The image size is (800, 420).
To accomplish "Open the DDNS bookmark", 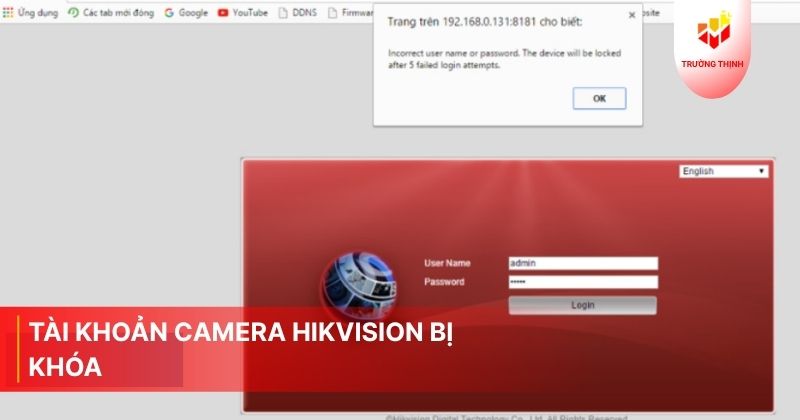I will click(x=298, y=13).
